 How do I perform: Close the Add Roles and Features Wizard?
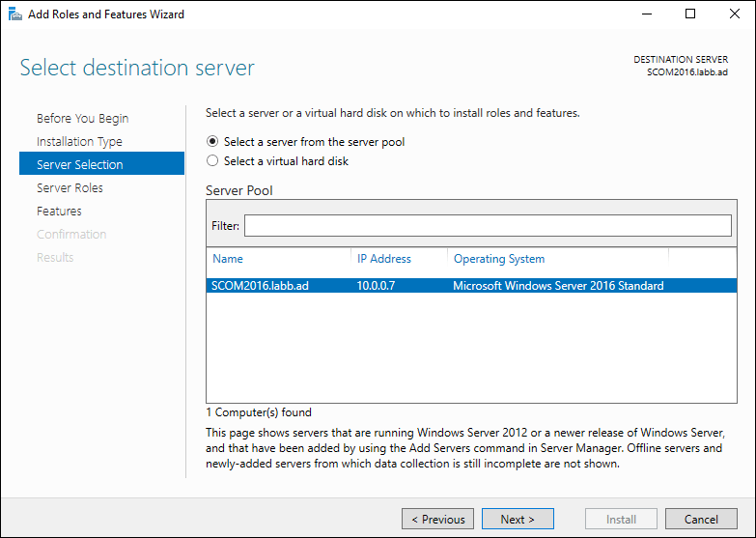735,14
